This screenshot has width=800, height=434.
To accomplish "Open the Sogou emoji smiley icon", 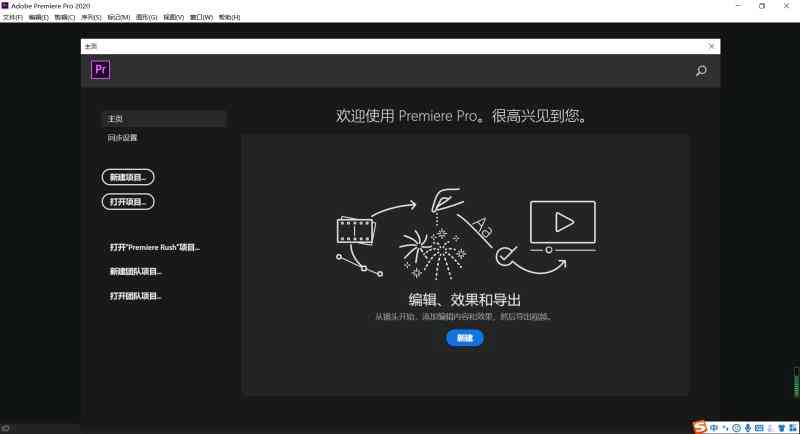I will (736, 428).
